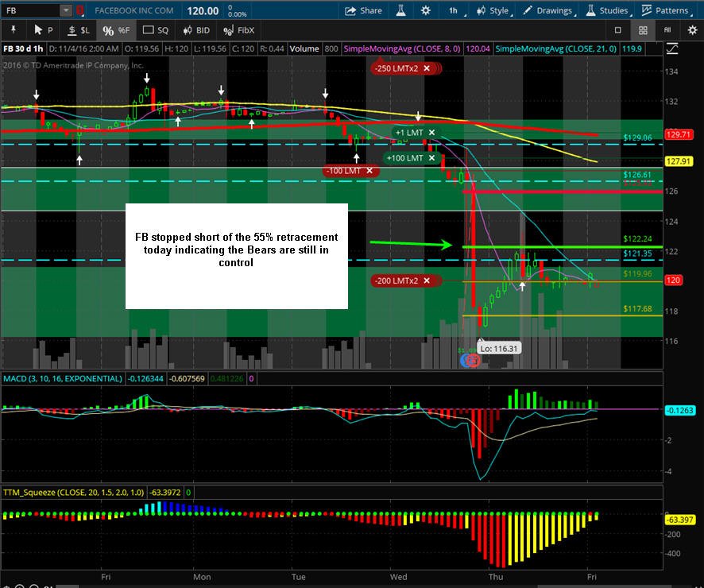
Task: Select the SQ rectangle drawing tool
Action: [x=156, y=30]
